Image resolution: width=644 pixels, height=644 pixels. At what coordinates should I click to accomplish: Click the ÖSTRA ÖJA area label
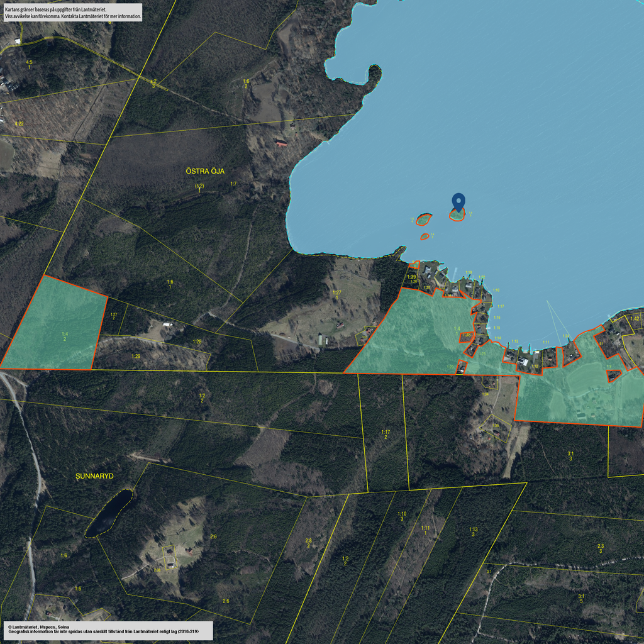(205, 171)
